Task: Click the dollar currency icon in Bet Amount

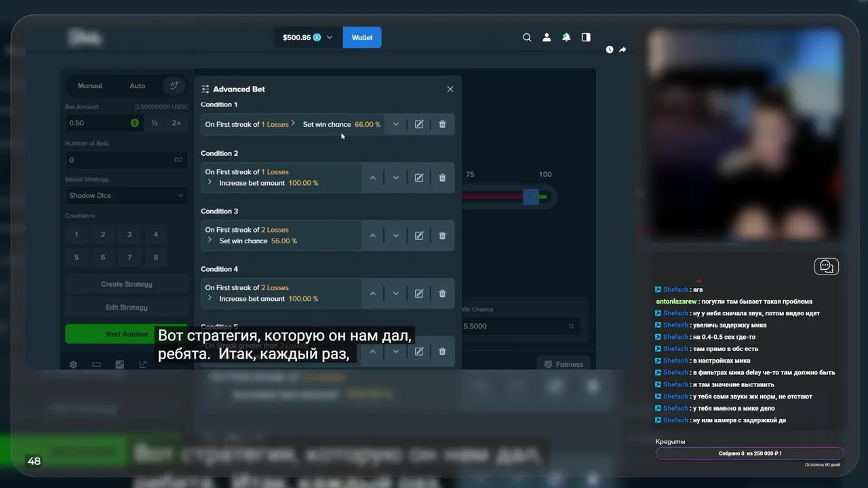Action: pyautogui.click(x=134, y=123)
